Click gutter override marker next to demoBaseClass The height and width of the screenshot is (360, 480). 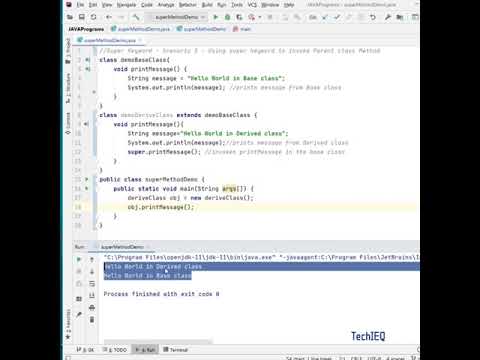pos(87,60)
